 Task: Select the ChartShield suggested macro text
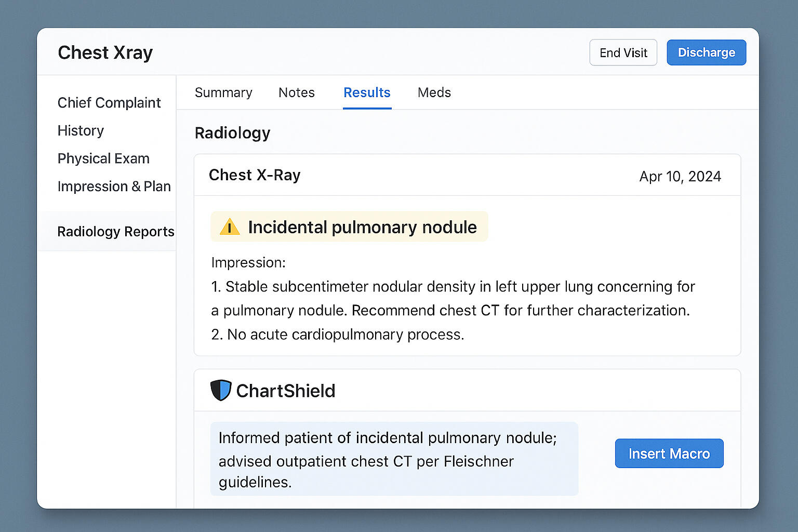(x=394, y=459)
